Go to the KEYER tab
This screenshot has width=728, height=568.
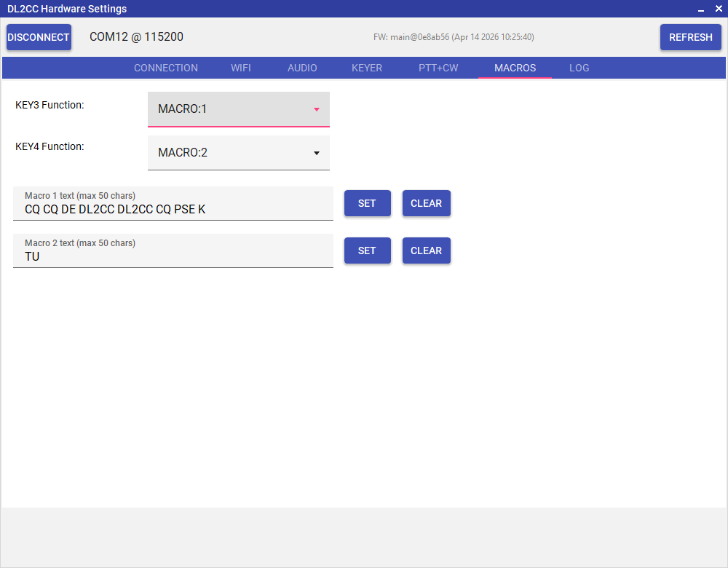point(367,68)
